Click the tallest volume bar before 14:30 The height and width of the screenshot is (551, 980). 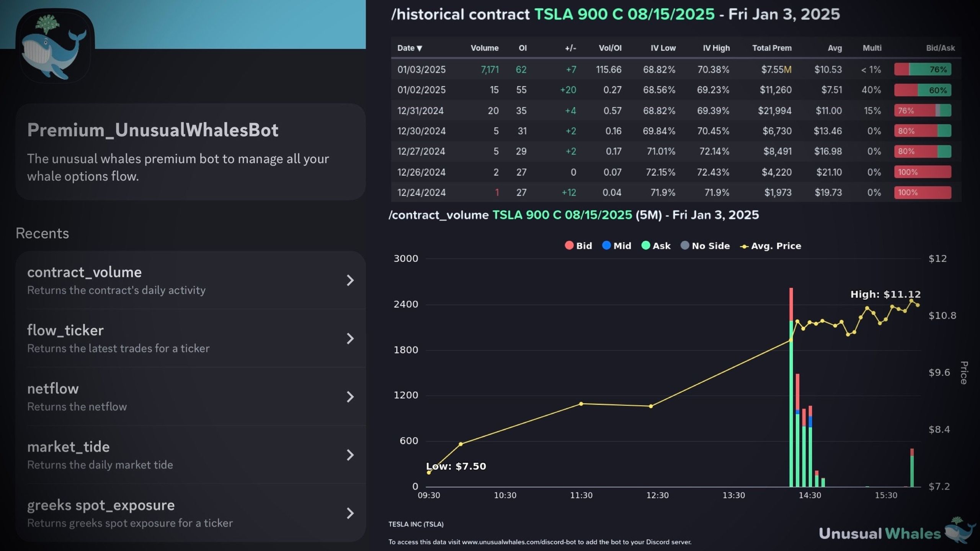791,387
